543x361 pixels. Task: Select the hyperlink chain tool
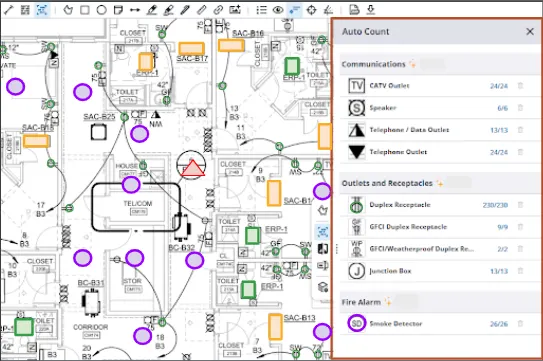(x=218, y=10)
